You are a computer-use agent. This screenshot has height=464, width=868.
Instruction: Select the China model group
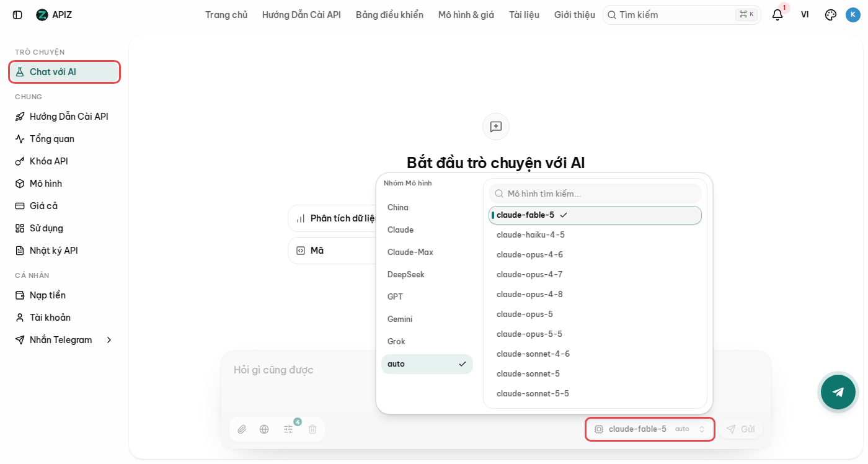pyautogui.click(x=427, y=207)
